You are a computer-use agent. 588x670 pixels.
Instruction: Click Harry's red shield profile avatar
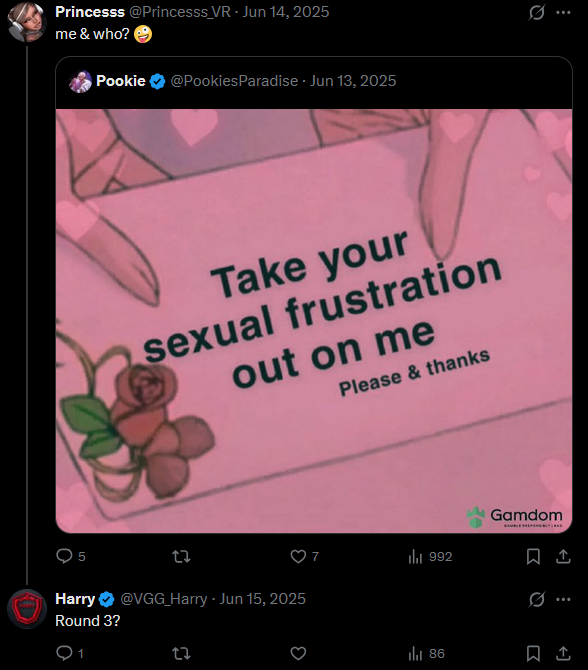pyautogui.click(x=27, y=608)
